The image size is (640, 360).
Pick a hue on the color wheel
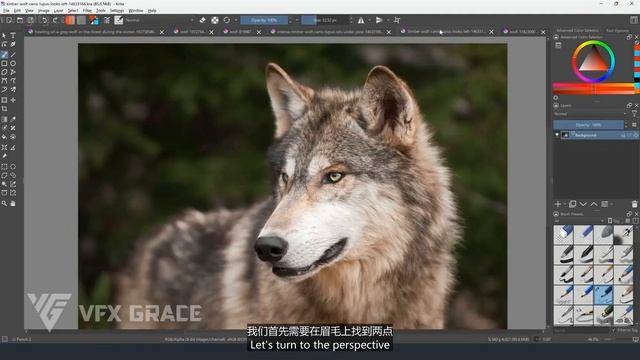click(x=593, y=62)
